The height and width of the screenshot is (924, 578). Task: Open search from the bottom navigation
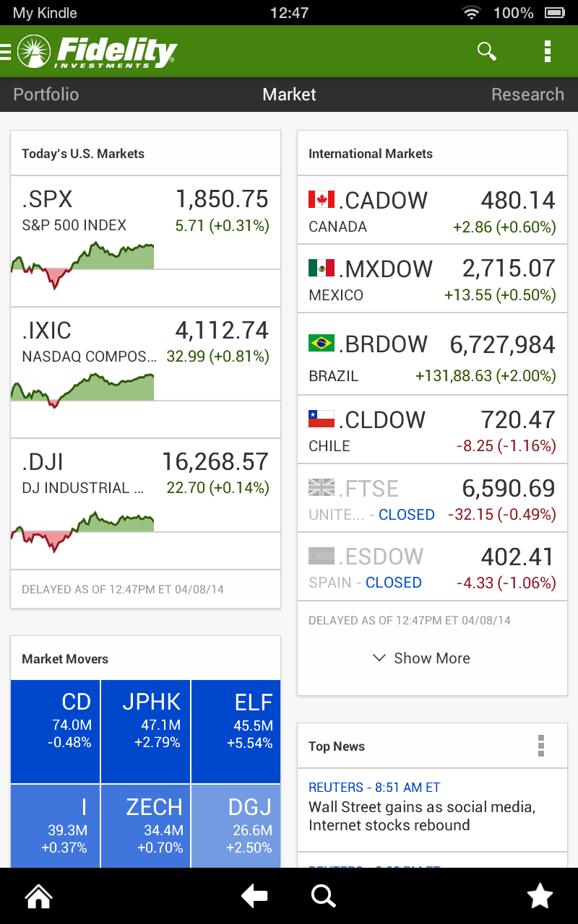324,895
